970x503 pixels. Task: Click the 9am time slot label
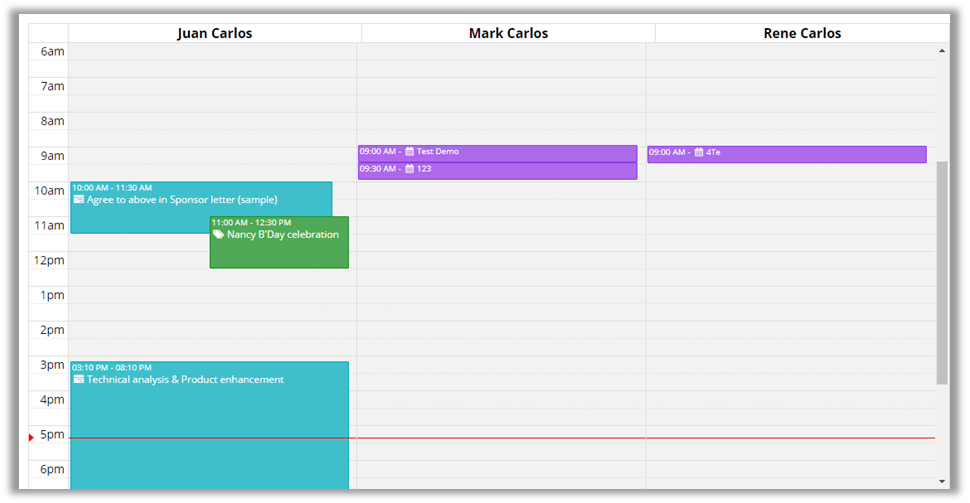pos(50,156)
